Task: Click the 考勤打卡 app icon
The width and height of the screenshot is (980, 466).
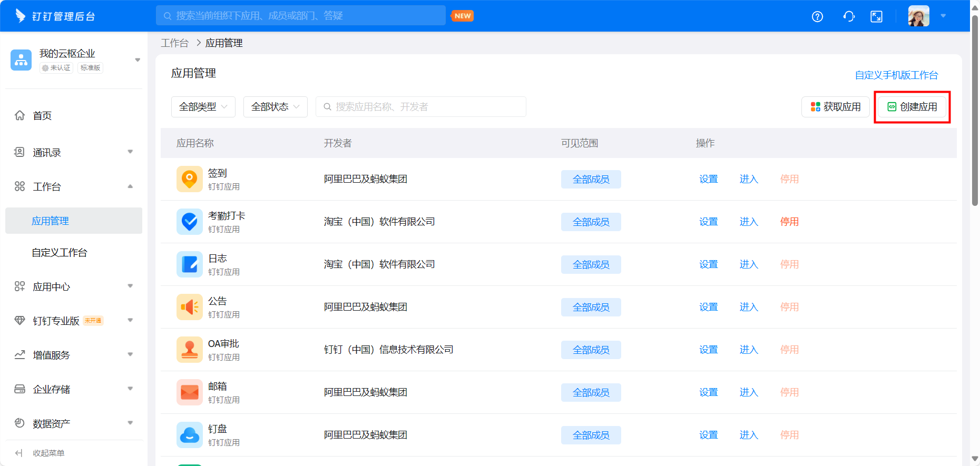Action: tap(190, 222)
